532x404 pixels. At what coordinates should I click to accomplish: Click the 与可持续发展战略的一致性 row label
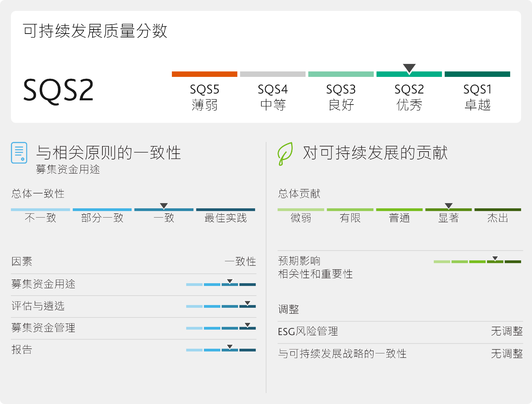[x=342, y=353]
